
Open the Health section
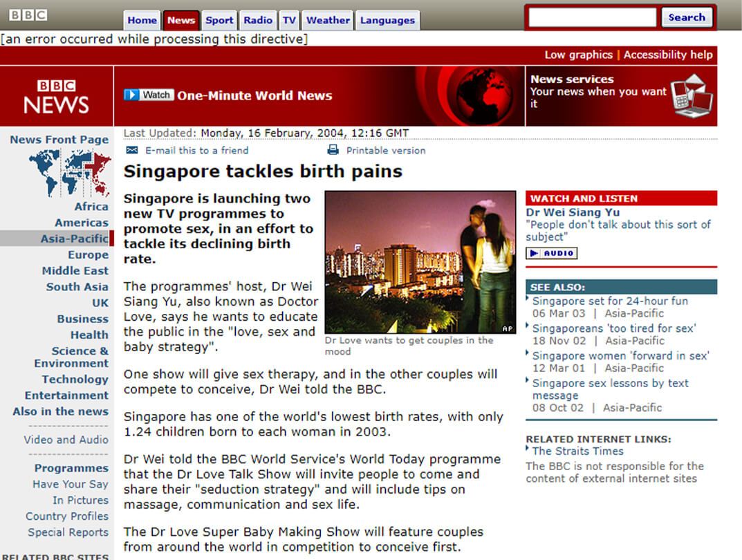(89, 335)
